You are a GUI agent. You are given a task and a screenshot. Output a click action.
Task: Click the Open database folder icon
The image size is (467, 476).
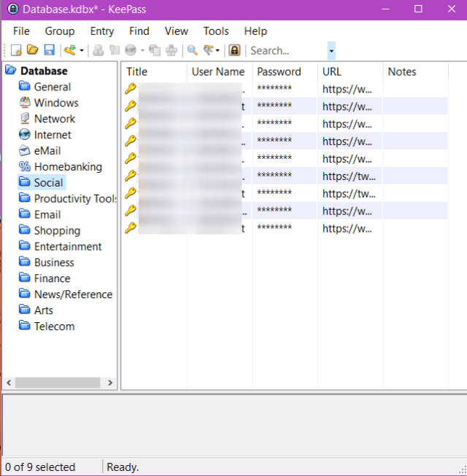(33, 50)
